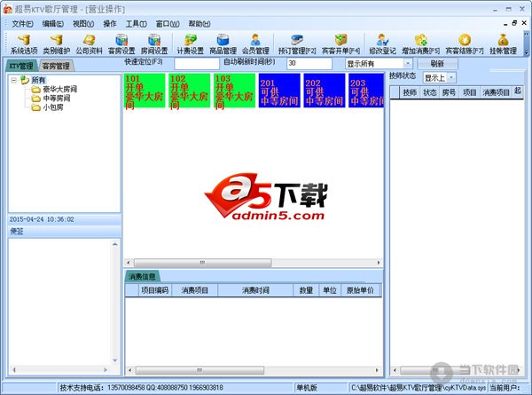
Task: Select 豪华大房间 folder in tree
Action: coord(59,89)
